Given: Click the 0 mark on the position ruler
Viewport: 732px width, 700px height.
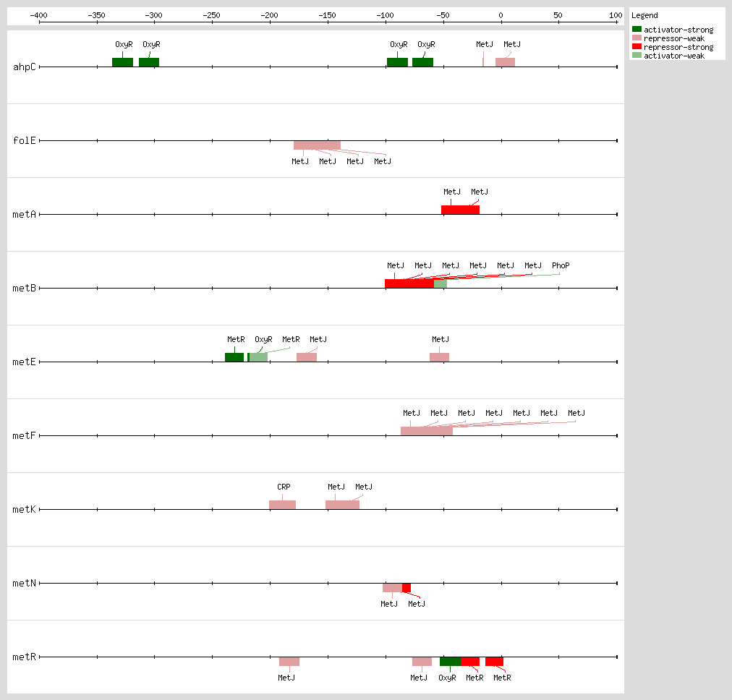Looking at the screenshot, I should [501, 15].
